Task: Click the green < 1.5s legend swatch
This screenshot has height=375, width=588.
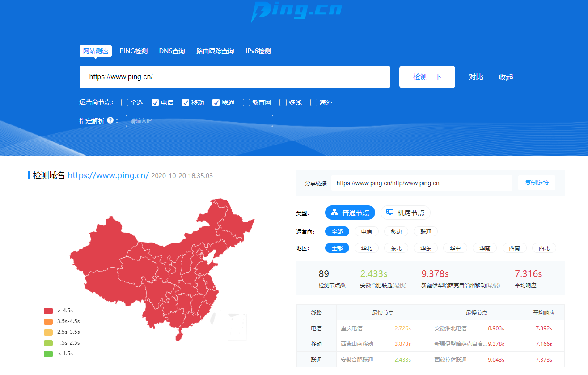Action: coord(48,354)
